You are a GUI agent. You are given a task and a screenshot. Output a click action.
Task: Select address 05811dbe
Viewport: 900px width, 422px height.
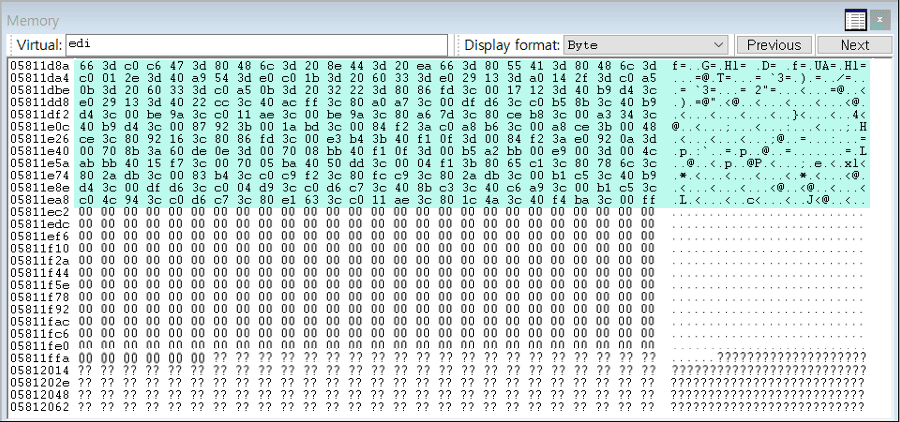point(40,89)
